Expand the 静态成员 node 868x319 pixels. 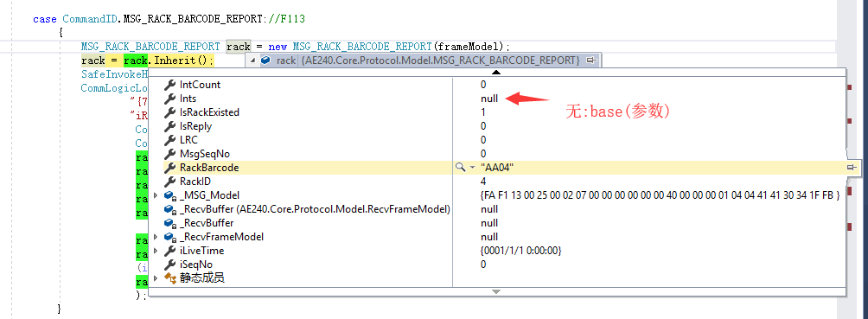coord(156,278)
